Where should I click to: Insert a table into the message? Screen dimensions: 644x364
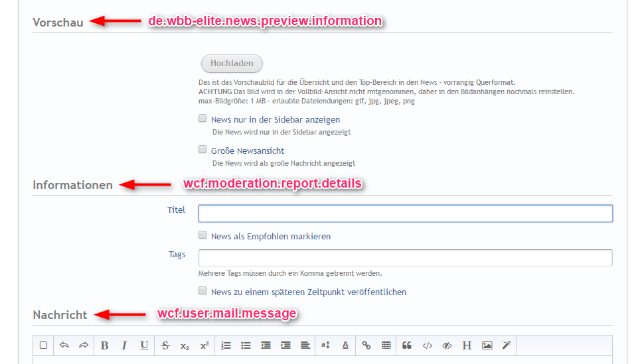[x=386, y=345]
